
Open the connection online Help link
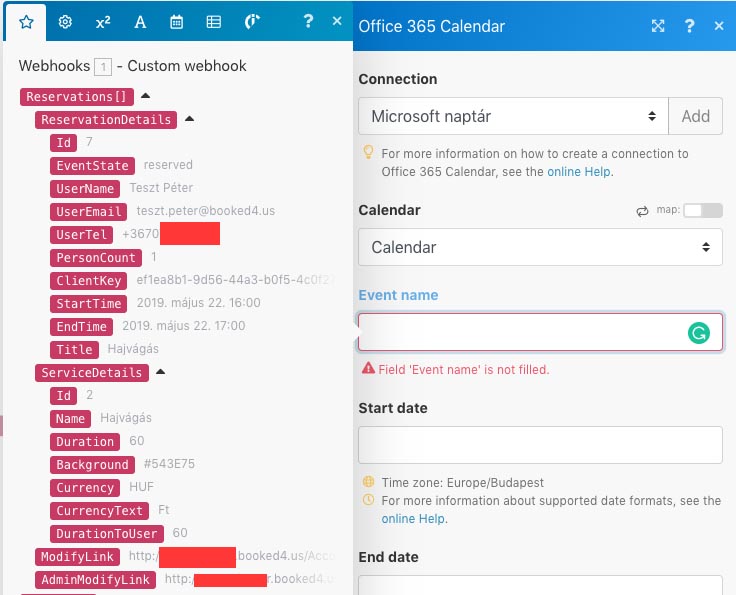point(579,172)
